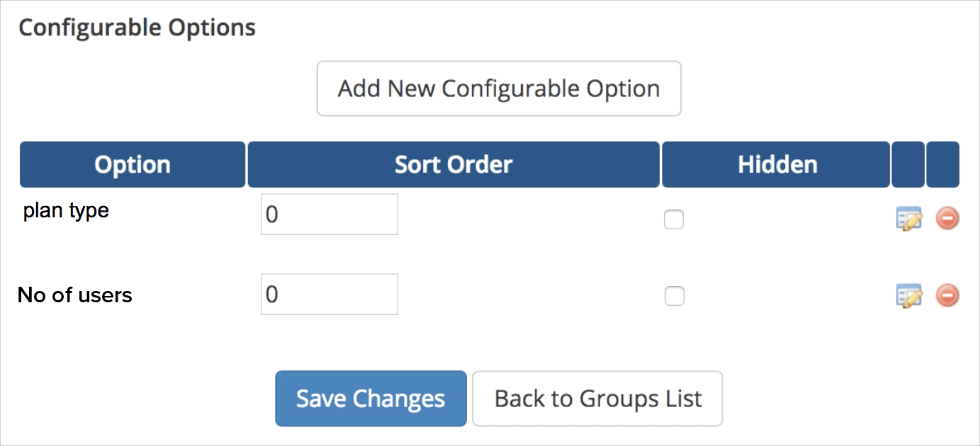Viewport: 980px width, 446px height.
Task: Focus the plan type sort order field
Action: pyautogui.click(x=330, y=215)
